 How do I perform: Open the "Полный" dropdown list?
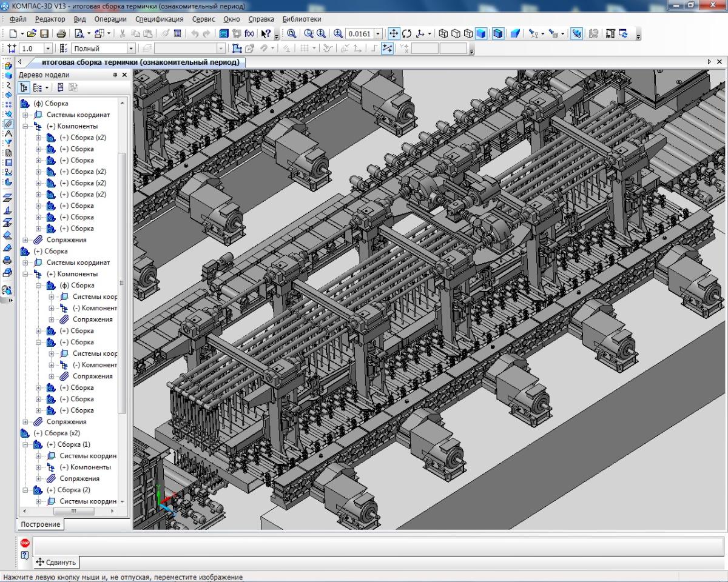tap(130, 48)
